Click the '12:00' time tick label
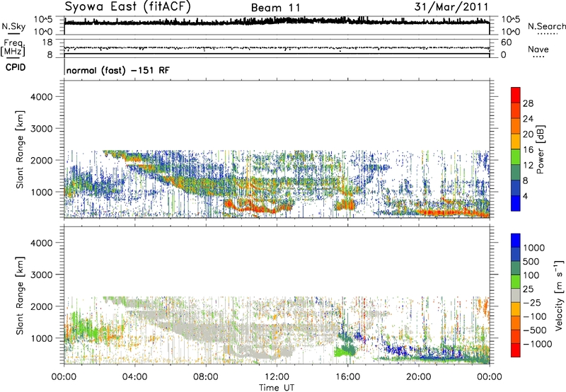This screenshot has width=566, height=392. click(x=277, y=377)
